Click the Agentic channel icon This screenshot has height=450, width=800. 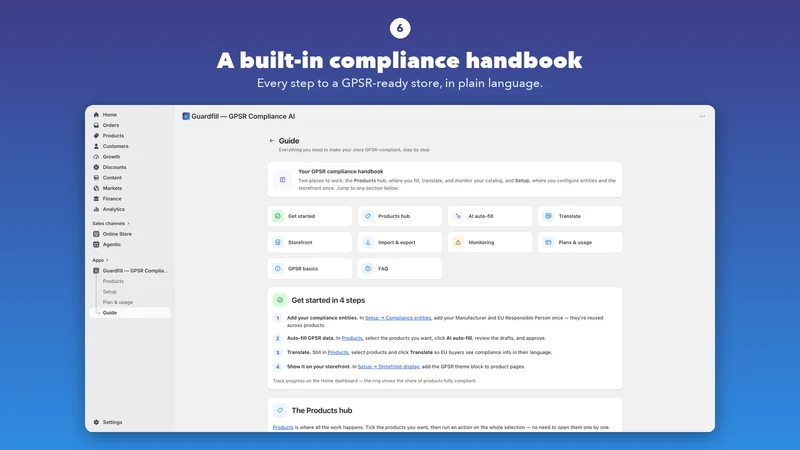tap(96, 244)
